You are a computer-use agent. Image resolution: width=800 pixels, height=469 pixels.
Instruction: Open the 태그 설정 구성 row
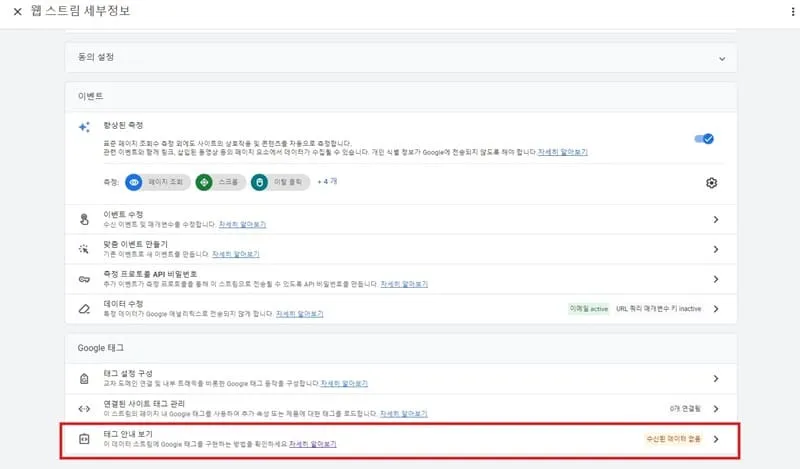[x=401, y=379]
